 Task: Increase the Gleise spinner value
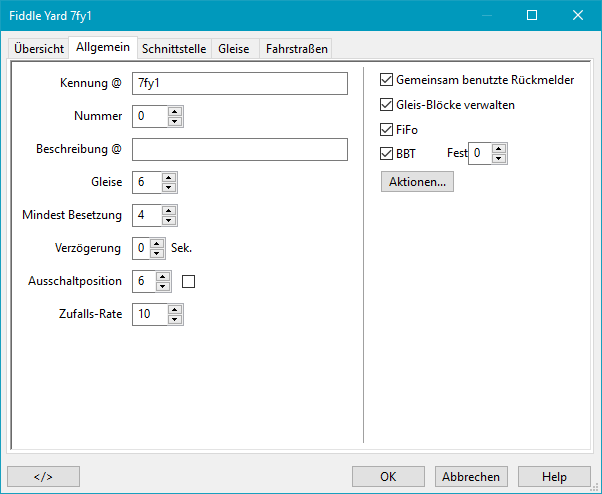tap(169, 177)
